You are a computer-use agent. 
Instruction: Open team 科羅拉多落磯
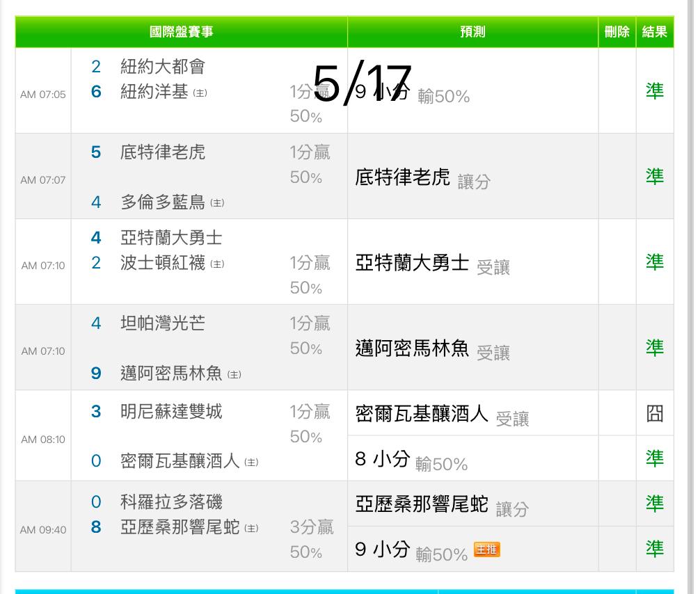pos(171,501)
